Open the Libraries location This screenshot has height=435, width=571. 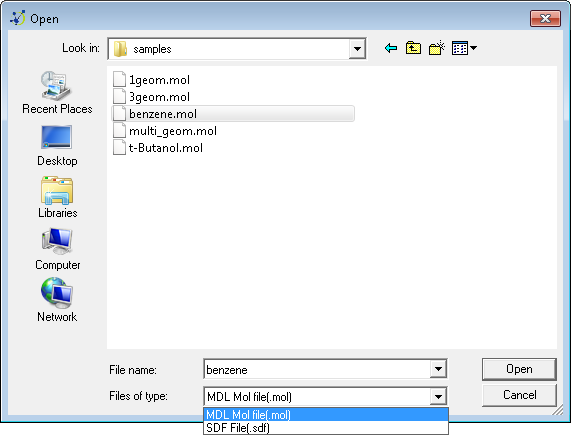(x=57, y=197)
